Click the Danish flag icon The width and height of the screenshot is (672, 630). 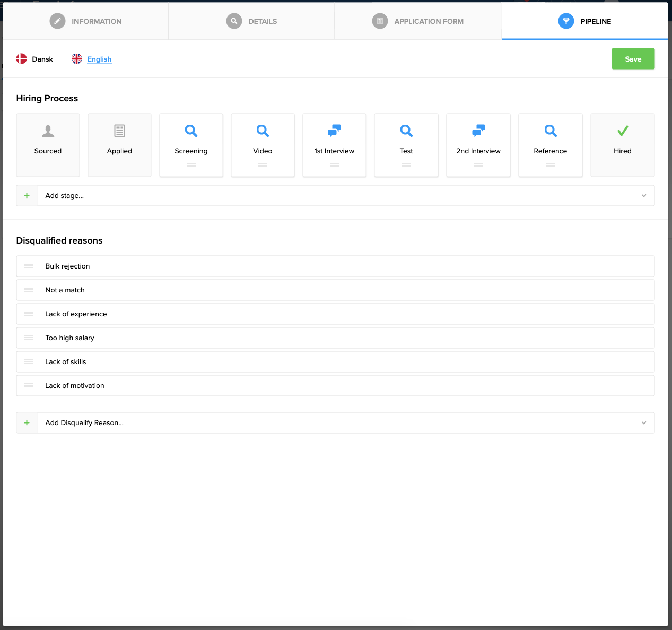[21, 59]
